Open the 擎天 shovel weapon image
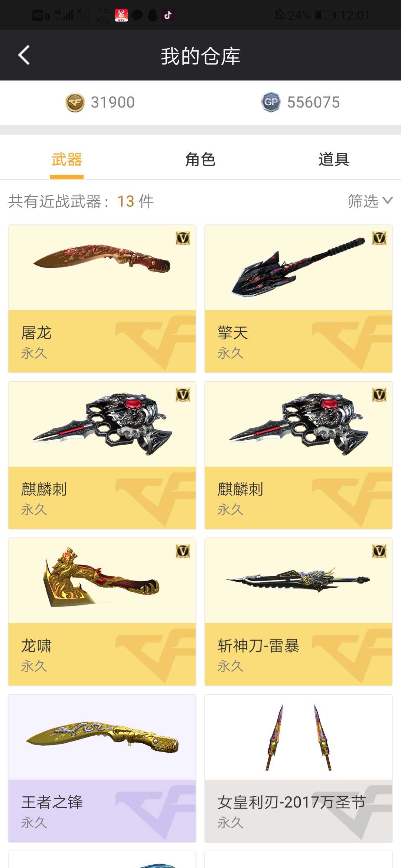The image size is (401, 868). [x=298, y=267]
